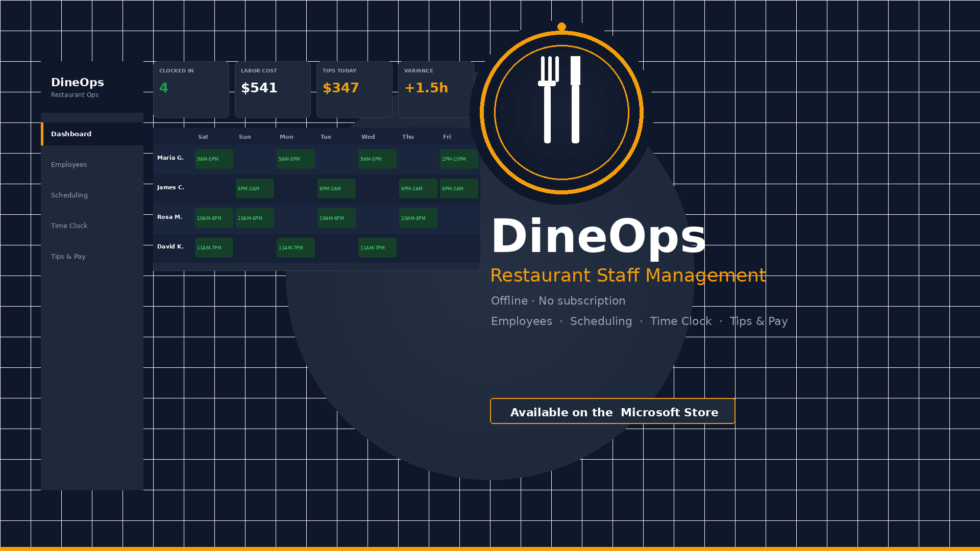Open Scheduling in the sidebar
Image resolution: width=980 pixels, height=551 pixels.
click(x=92, y=195)
